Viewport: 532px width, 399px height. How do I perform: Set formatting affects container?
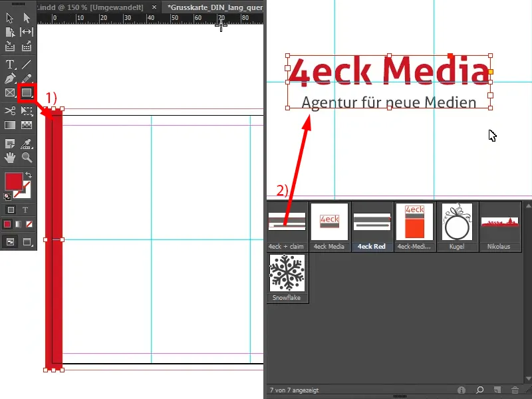11,209
